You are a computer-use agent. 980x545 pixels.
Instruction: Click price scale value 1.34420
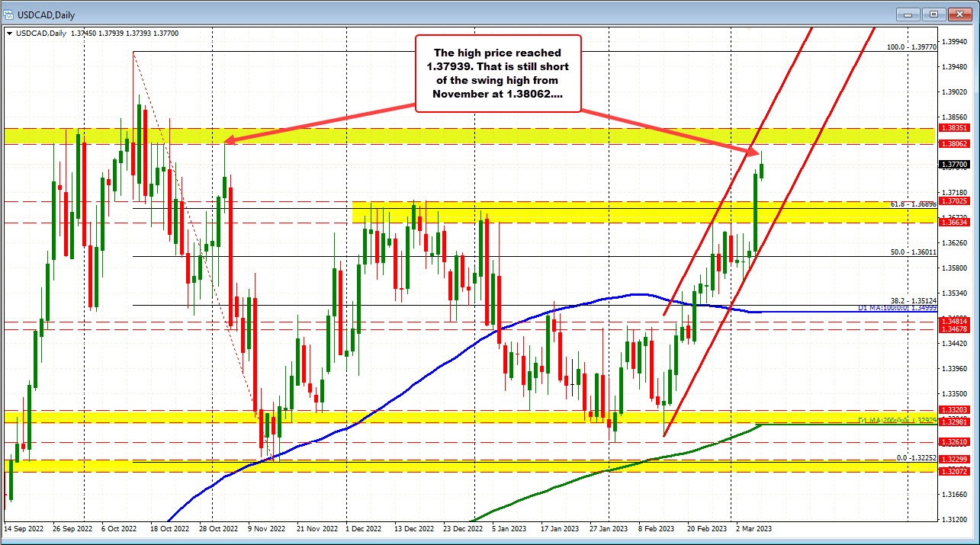(953, 344)
